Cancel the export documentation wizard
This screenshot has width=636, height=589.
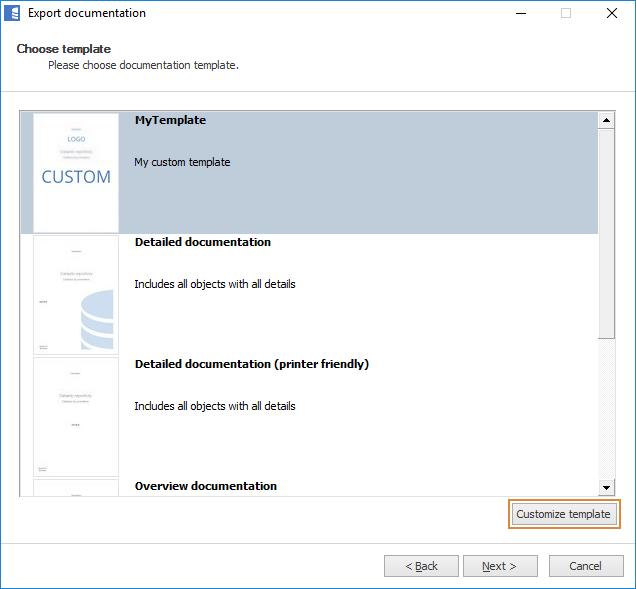[x=585, y=566]
